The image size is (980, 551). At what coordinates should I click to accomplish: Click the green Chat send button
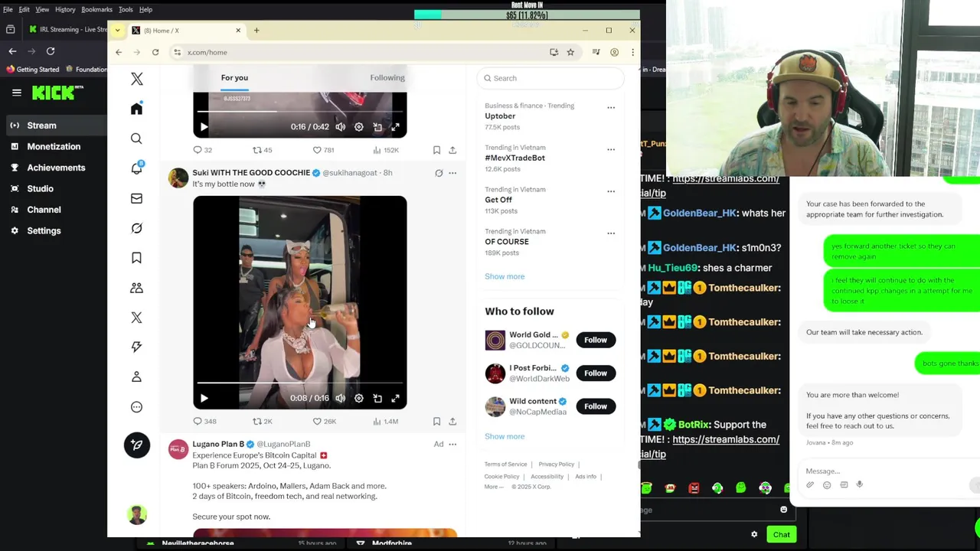click(782, 535)
